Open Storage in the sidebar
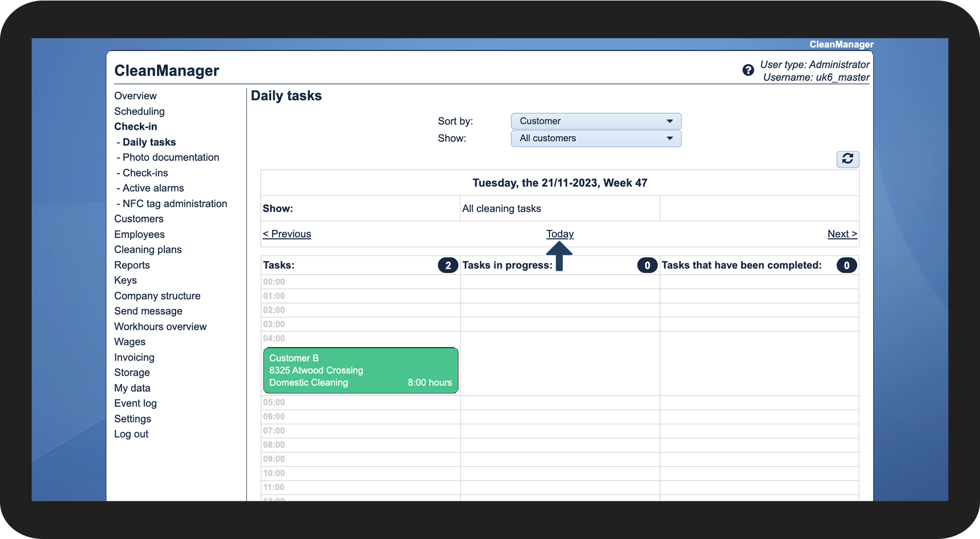Viewport: 980px width, 539px height. (x=132, y=372)
